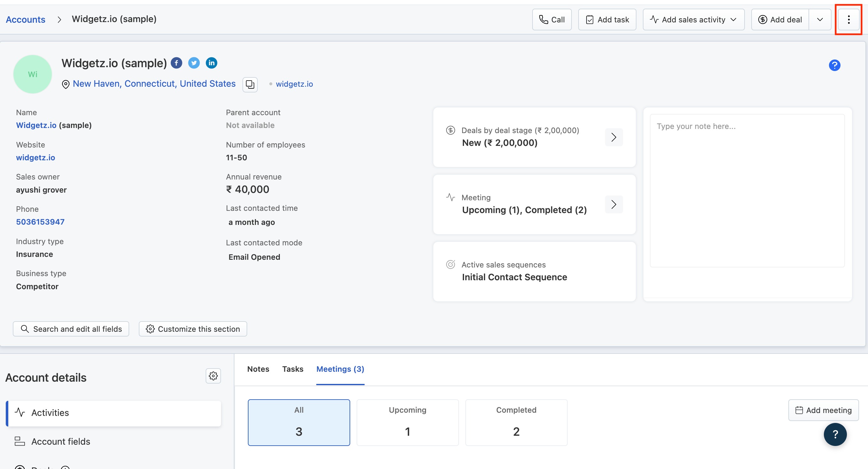Click phone number 5036153947

(40, 222)
